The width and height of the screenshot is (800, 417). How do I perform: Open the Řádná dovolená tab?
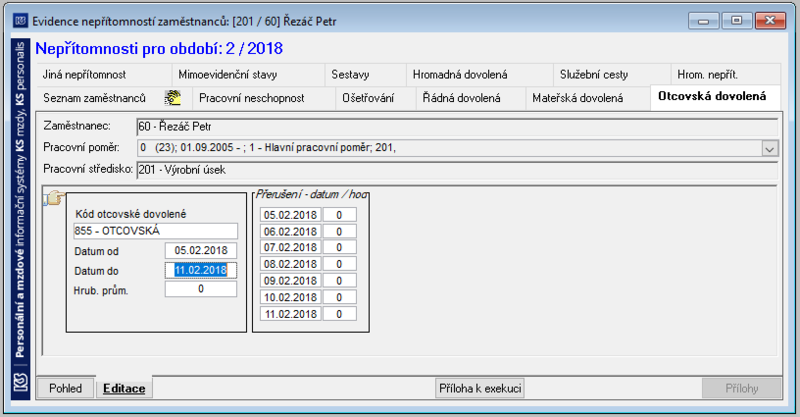[x=471, y=98]
